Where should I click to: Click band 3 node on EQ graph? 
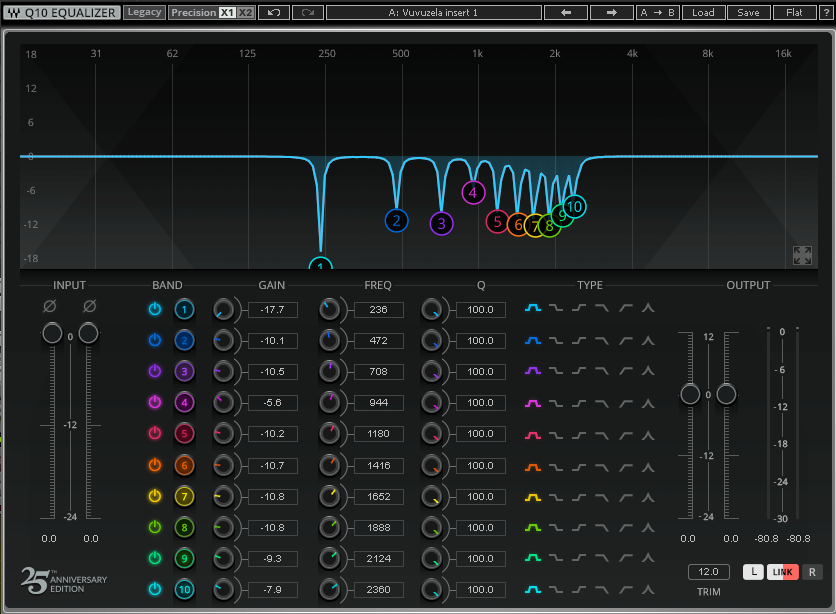[441, 224]
